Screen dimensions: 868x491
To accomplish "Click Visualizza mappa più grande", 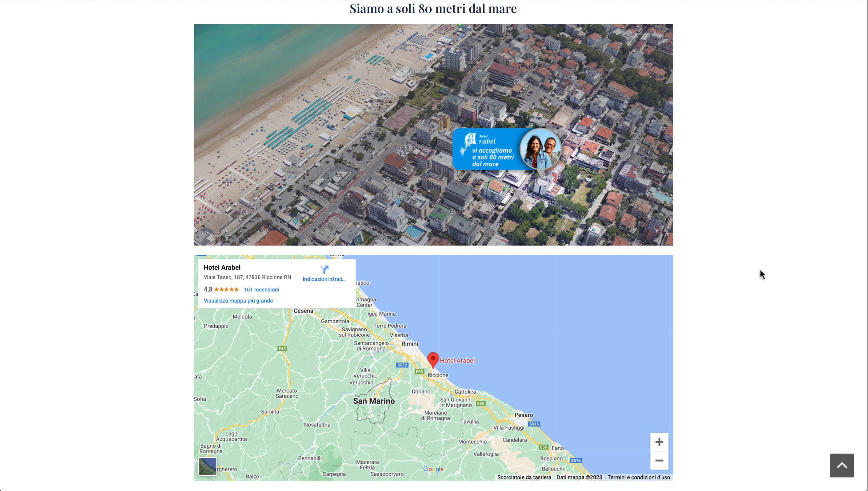I will (238, 300).
